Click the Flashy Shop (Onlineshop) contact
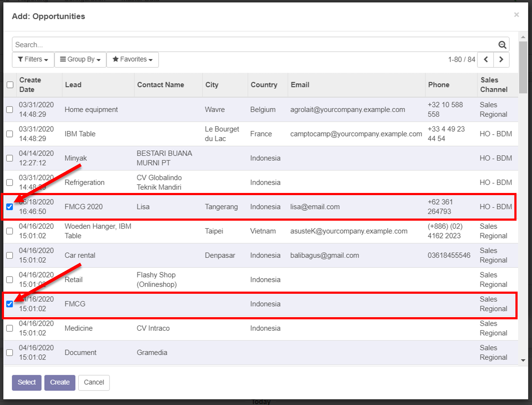Viewport: 532px width, 405px height. pyautogui.click(x=156, y=280)
